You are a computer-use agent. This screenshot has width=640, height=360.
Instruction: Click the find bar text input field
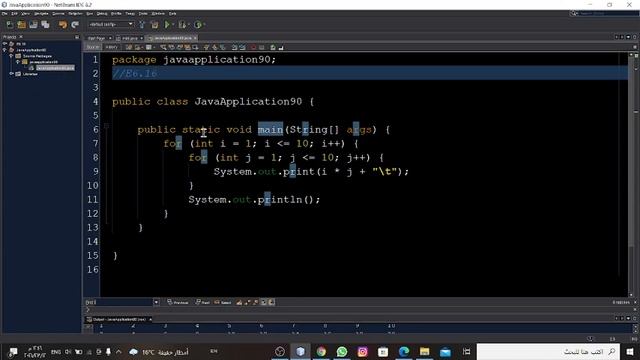[x=119, y=302]
